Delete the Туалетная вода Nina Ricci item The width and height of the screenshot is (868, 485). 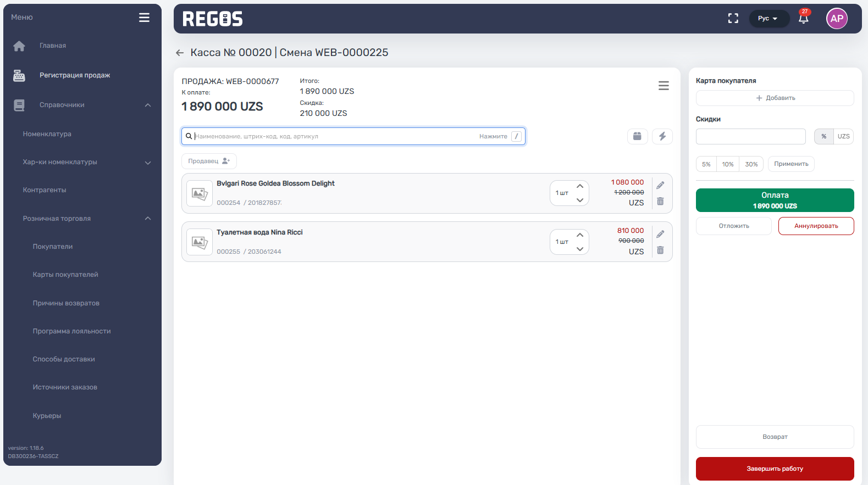660,250
